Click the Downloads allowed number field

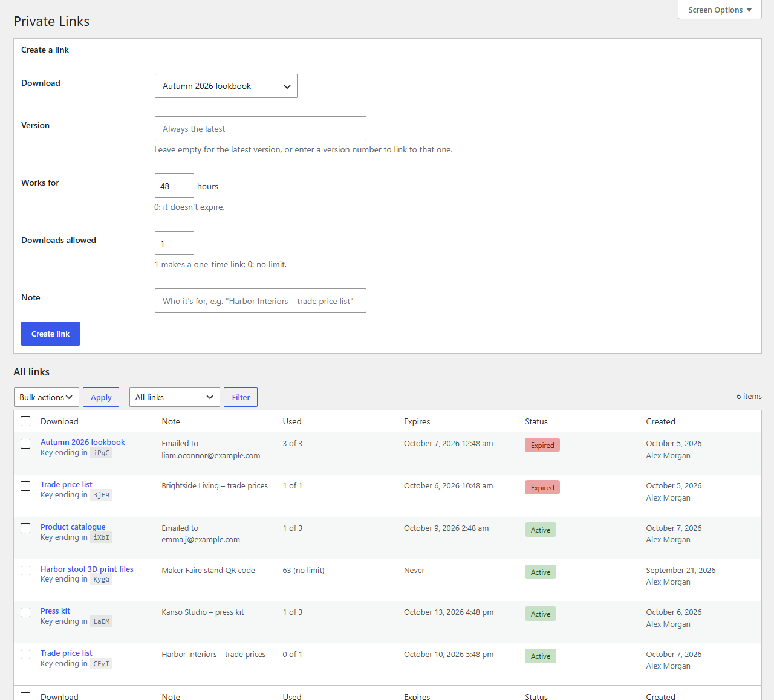(174, 243)
